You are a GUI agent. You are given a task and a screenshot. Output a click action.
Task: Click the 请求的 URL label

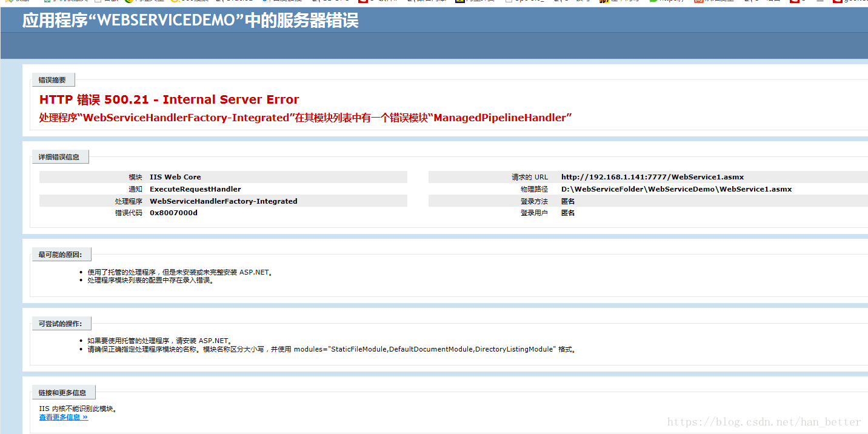tap(530, 177)
